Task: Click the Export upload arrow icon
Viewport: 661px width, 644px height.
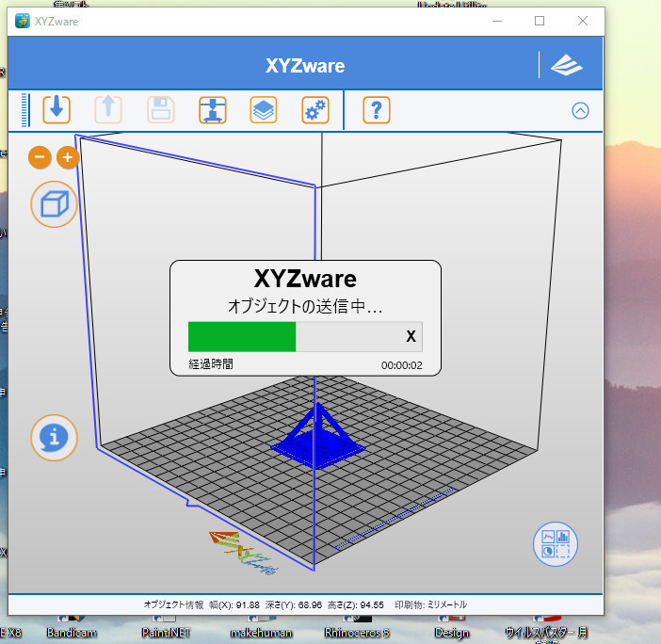Action: [x=108, y=109]
